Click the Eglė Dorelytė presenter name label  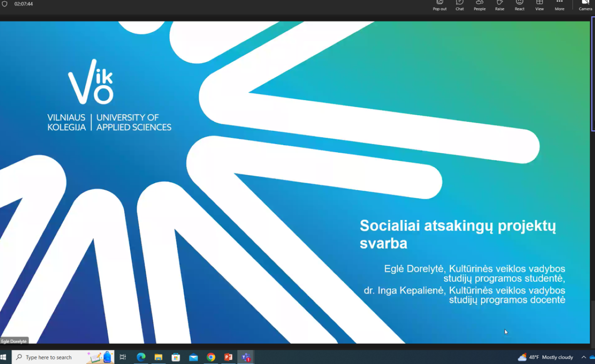pyautogui.click(x=14, y=341)
